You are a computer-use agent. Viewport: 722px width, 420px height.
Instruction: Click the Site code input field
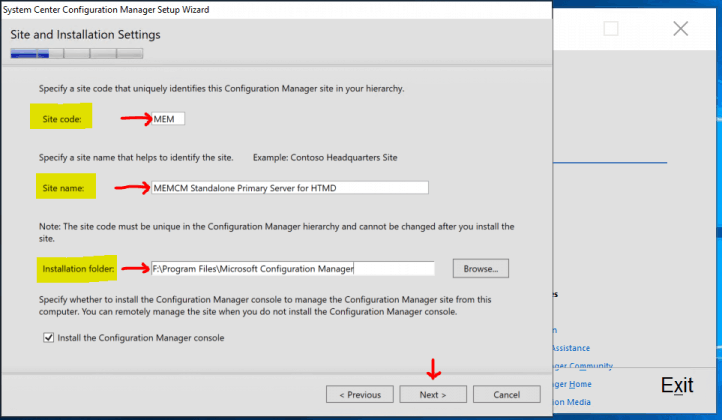click(x=168, y=119)
